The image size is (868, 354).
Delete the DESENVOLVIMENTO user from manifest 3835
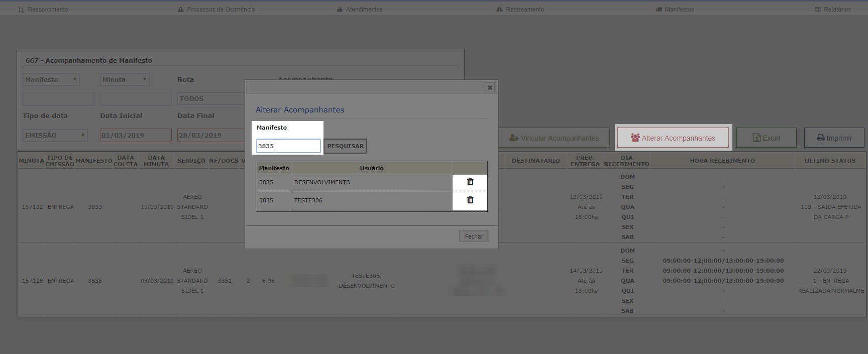pos(470,182)
